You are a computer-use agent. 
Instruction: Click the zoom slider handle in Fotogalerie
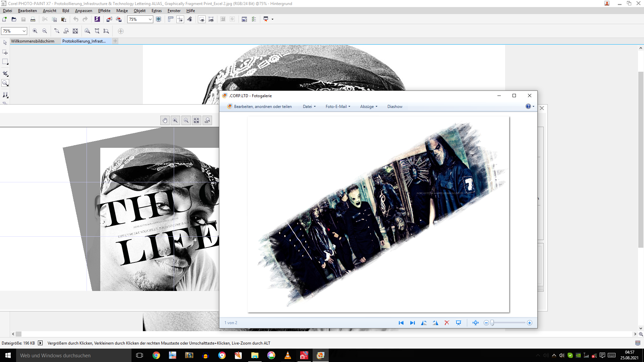coord(492,323)
